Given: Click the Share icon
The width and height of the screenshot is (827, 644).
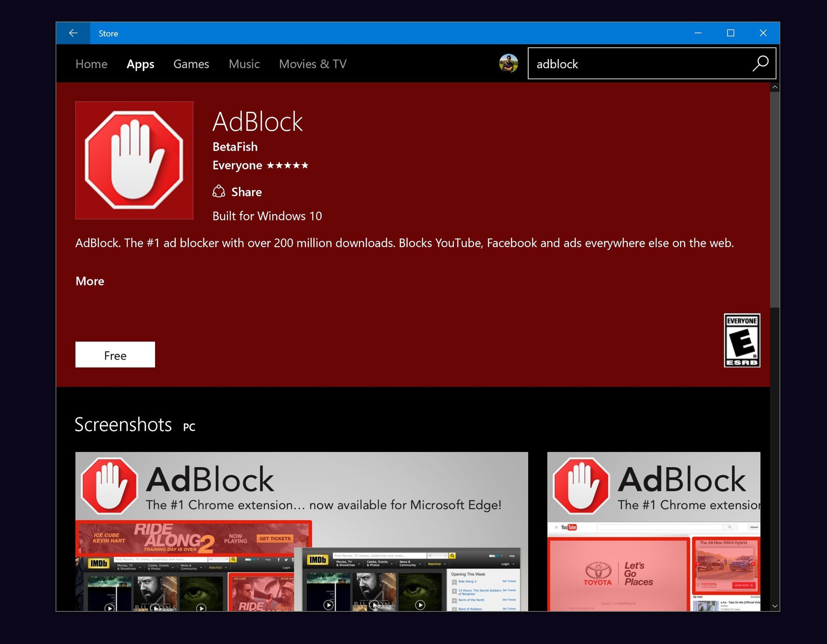Looking at the screenshot, I should click(x=219, y=192).
